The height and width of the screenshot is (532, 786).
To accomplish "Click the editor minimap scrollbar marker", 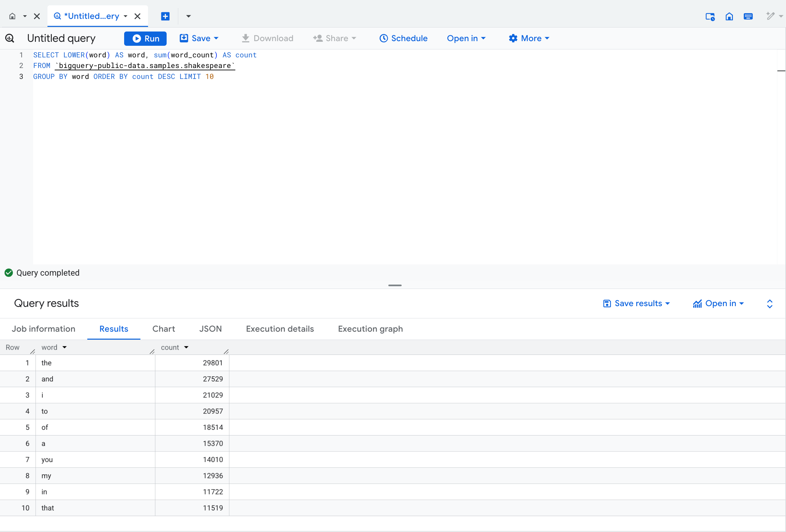I will [781, 71].
